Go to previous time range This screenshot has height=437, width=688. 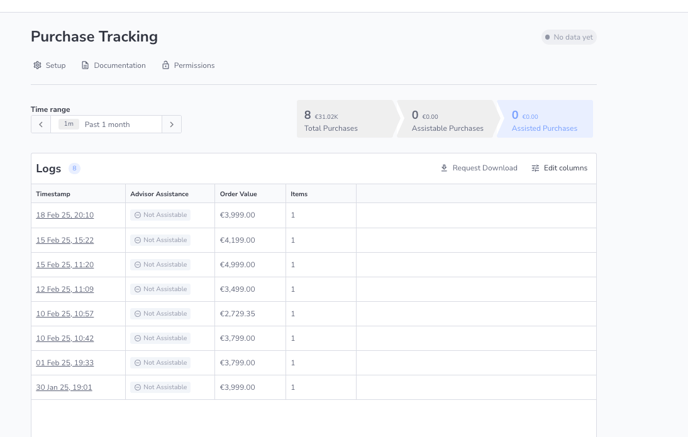pyautogui.click(x=41, y=125)
